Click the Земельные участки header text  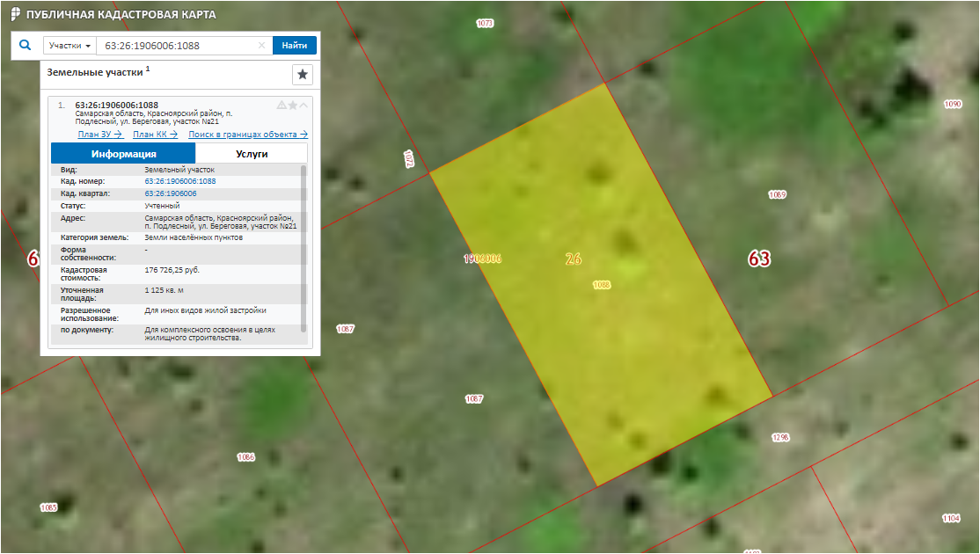pos(95,72)
